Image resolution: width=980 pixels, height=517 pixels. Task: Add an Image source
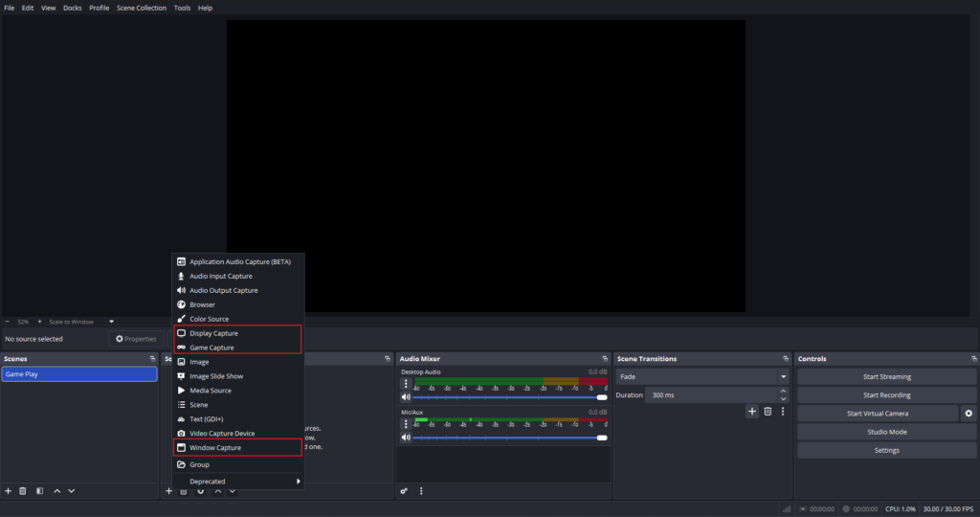[238, 362]
